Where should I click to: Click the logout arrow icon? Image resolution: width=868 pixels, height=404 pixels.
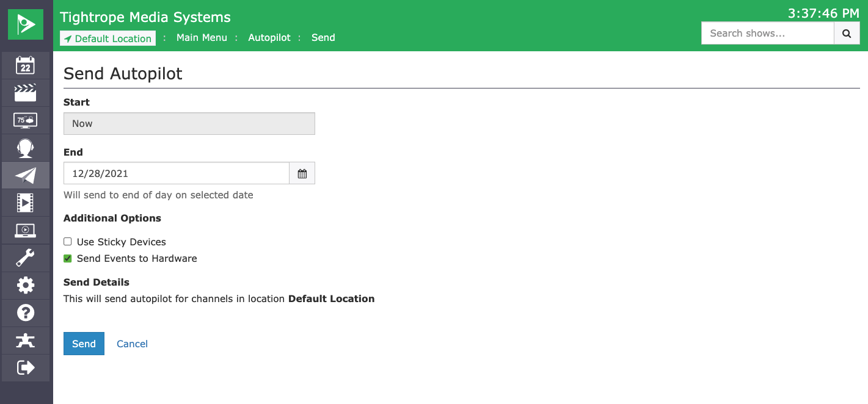click(x=26, y=367)
